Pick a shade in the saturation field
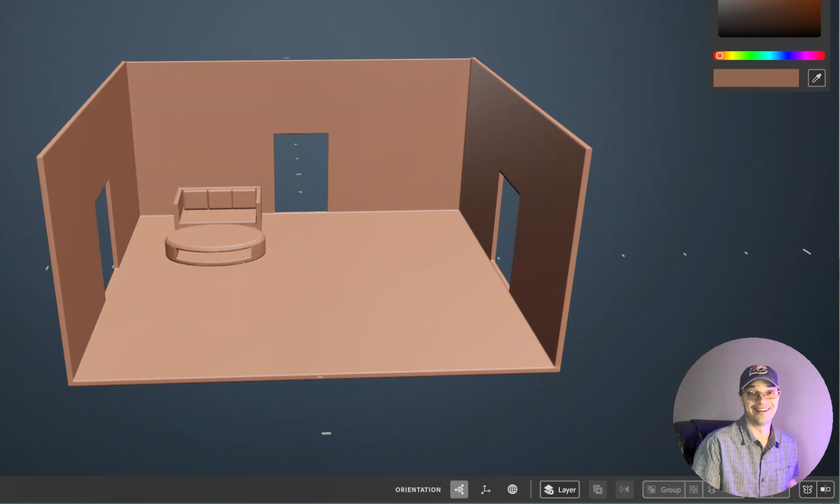Viewport: 840px width, 504px height. tap(769, 18)
